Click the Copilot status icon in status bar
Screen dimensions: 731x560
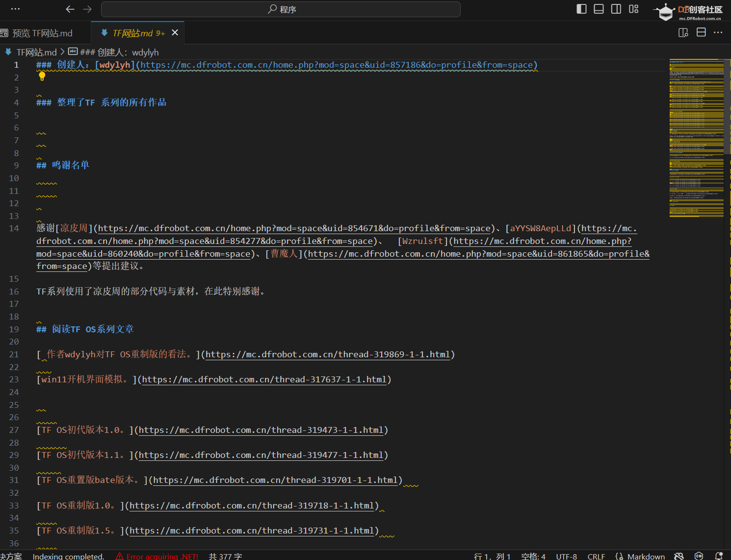click(x=679, y=556)
